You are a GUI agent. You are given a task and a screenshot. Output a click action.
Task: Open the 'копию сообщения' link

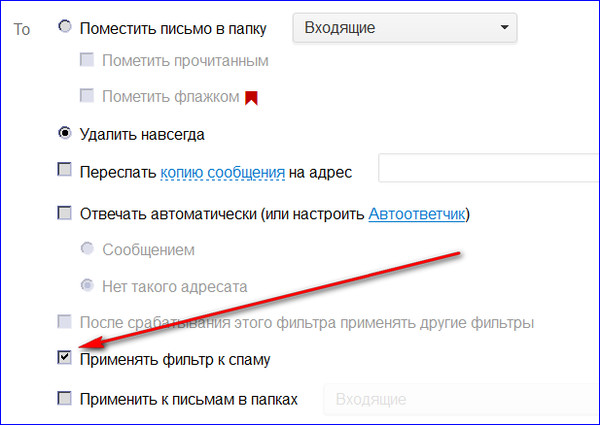point(223,173)
